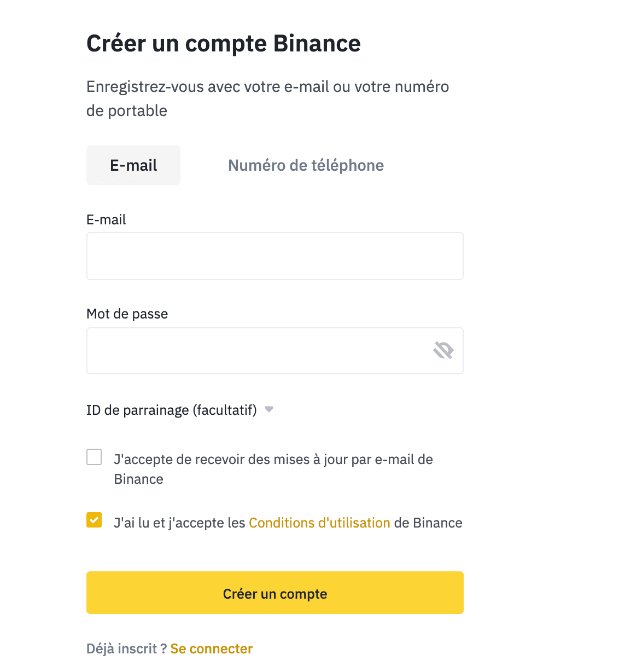
Task: Click the J'accepte de recevoir des mises à jour text
Action: [x=273, y=469]
